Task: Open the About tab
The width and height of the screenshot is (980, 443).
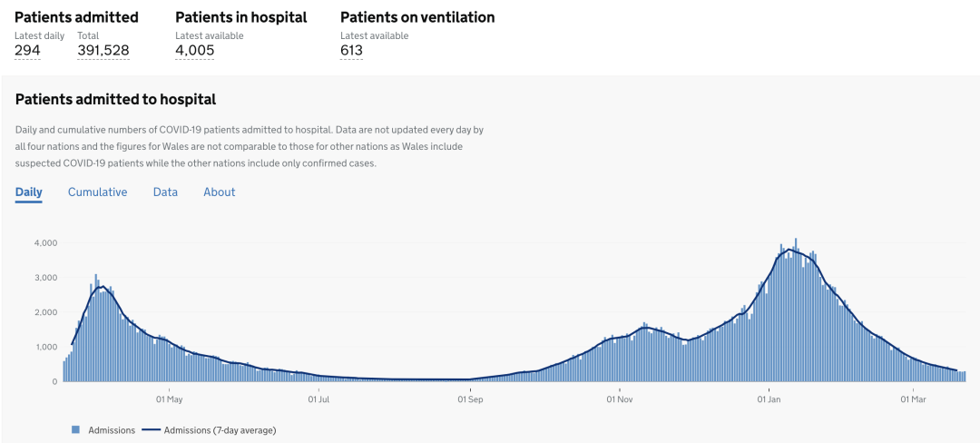Action: [219, 192]
